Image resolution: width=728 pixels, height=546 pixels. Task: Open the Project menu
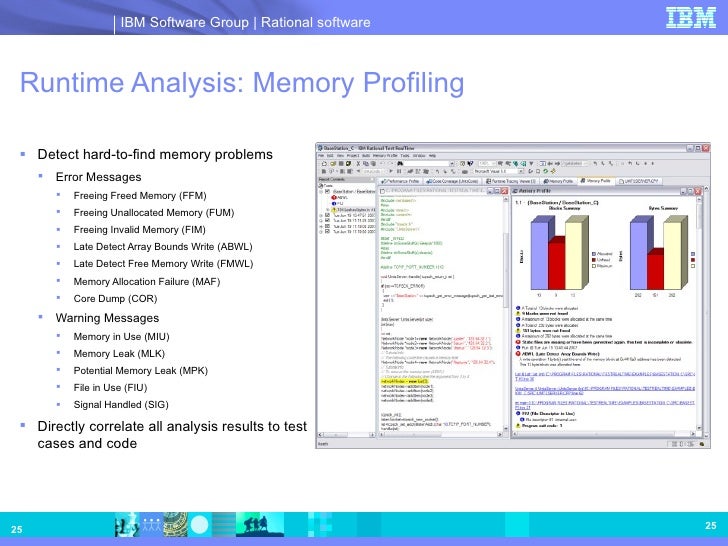point(353,156)
